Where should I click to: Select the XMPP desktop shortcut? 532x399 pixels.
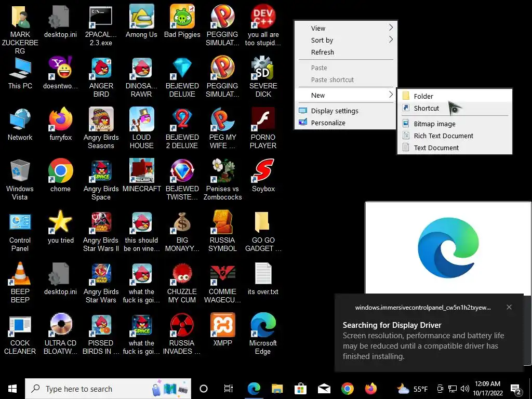click(x=222, y=330)
